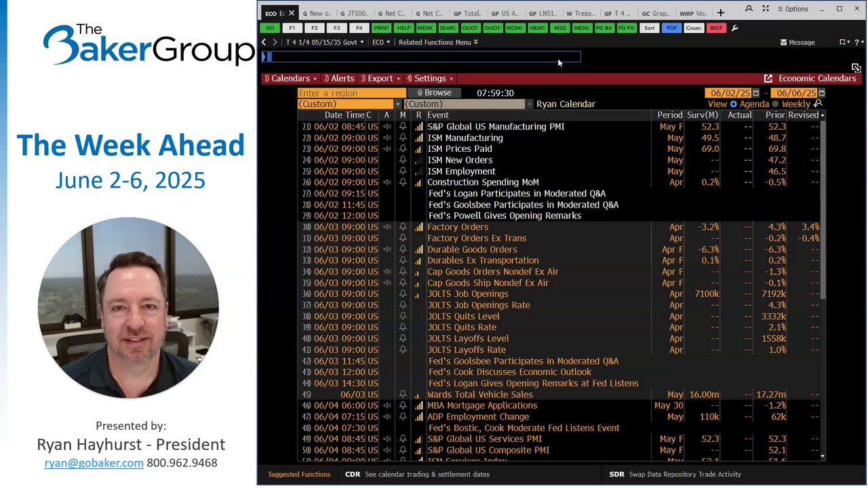Toggle alert bell for Durables Ex Transportation

point(403,260)
